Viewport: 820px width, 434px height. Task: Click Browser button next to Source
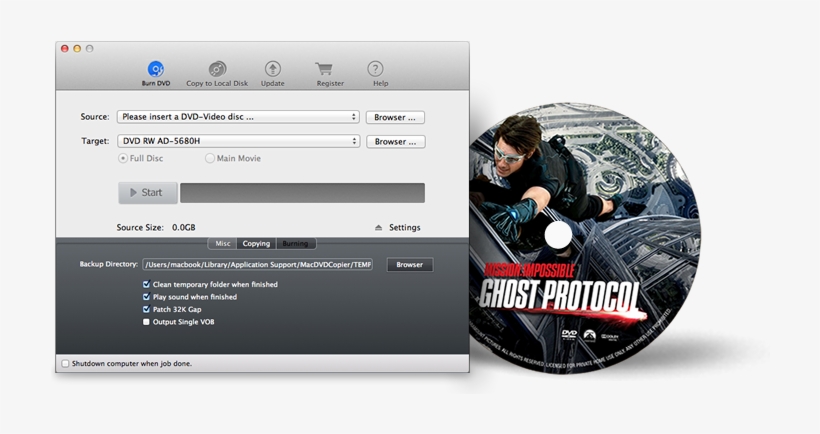tap(395, 117)
